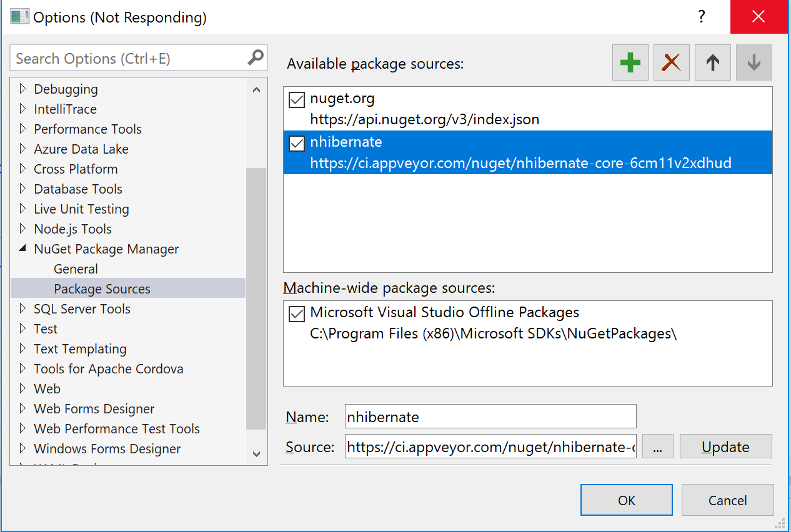791x532 pixels.
Task: Confirm settings with the OK button
Action: coord(627,500)
